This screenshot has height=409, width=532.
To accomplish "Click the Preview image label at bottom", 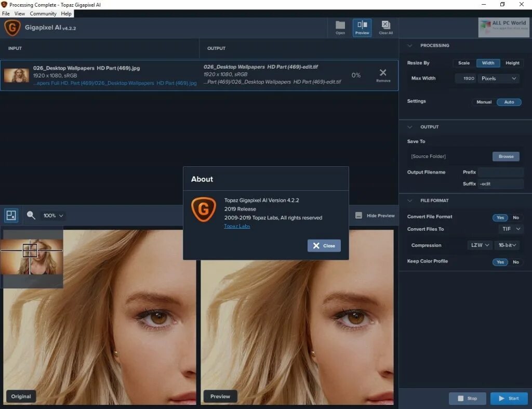I will pyautogui.click(x=220, y=397).
